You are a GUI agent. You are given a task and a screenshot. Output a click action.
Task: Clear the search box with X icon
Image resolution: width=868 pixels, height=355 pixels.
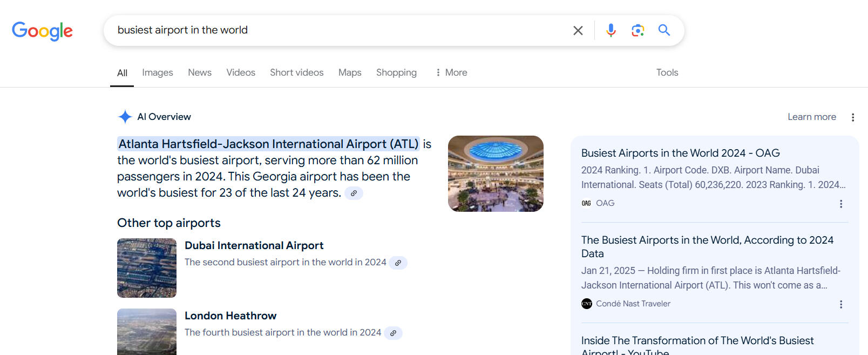click(578, 30)
